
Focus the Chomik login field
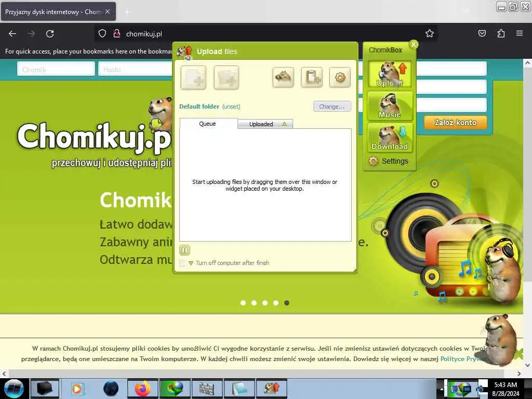coord(56,69)
